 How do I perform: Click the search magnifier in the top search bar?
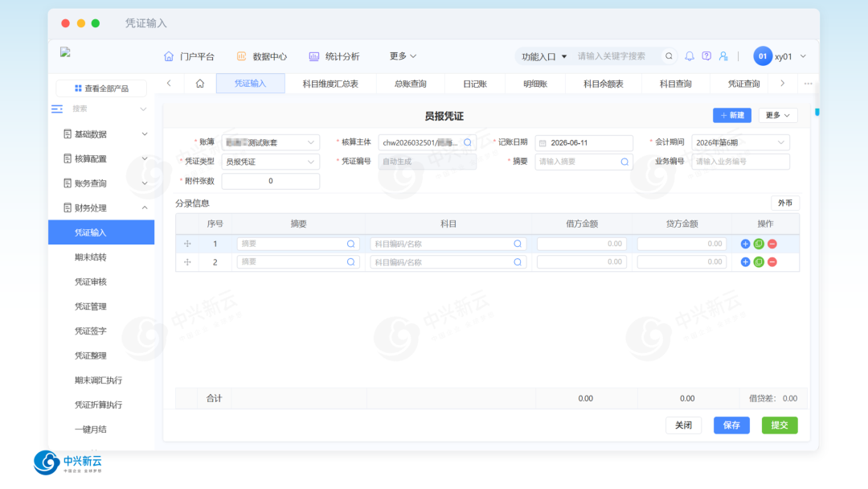(x=669, y=56)
